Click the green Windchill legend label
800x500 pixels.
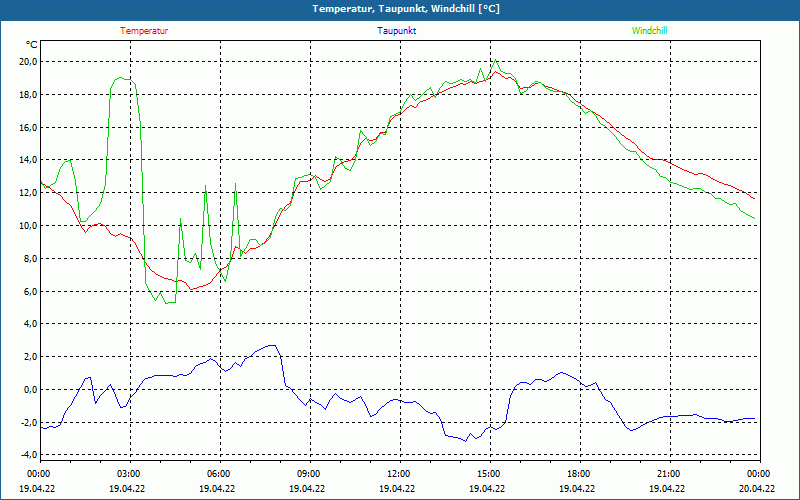pyautogui.click(x=649, y=31)
